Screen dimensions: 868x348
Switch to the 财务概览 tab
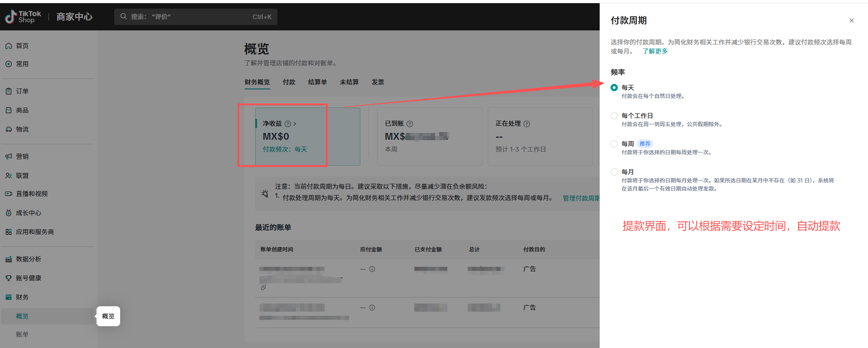click(257, 82)
